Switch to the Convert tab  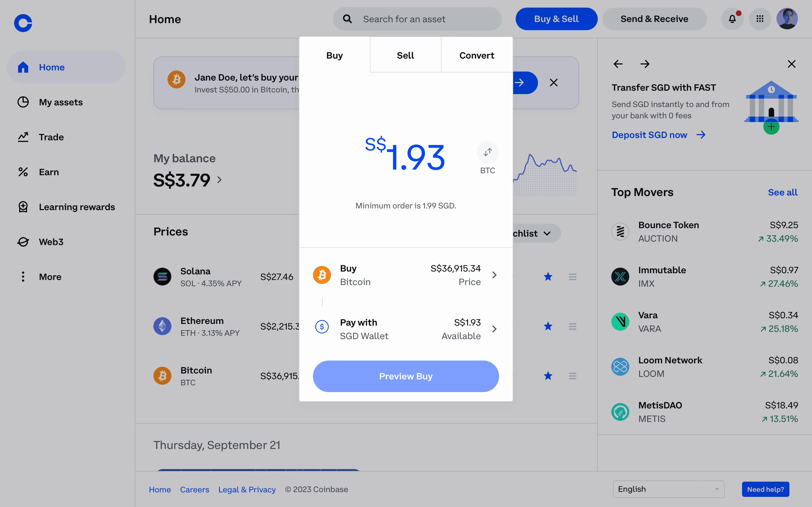click(x=476, y=55)
